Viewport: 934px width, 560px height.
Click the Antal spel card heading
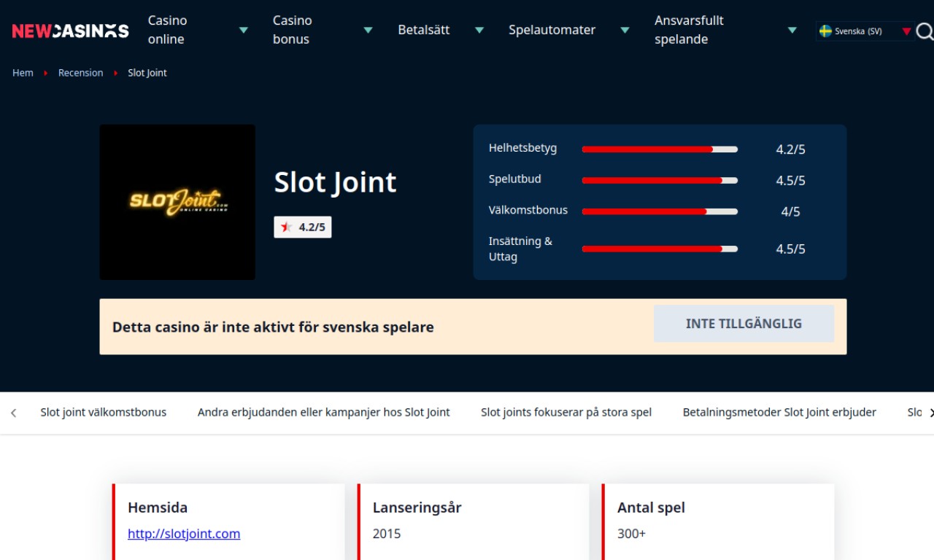tap(651, 507)
